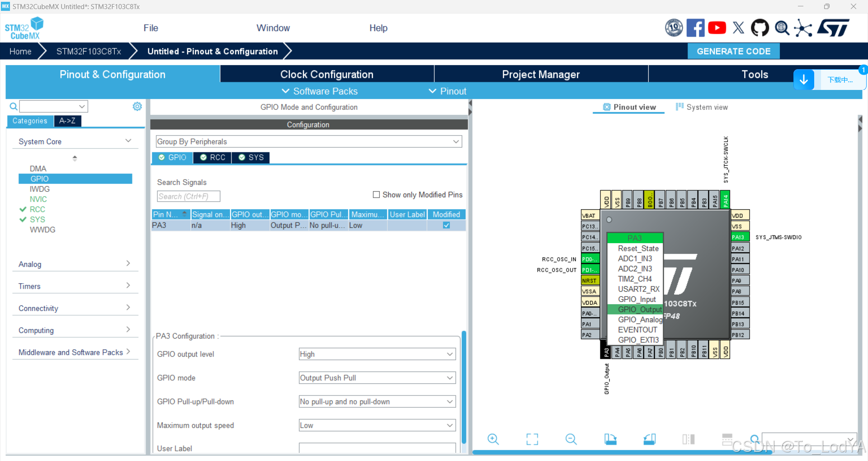
Task: Switch to Project Manager tab
Action: tap(541, 74)
